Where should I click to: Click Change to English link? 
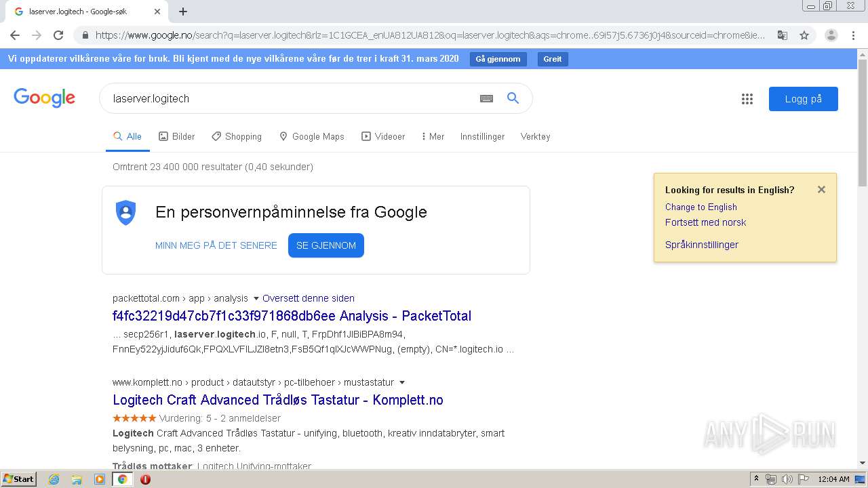pyautogui.click(x=701, y=207)
